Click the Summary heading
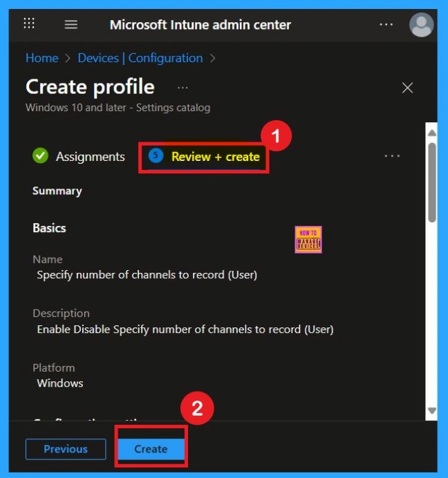This screenshot has height=478, width=448. click(57, 191)
